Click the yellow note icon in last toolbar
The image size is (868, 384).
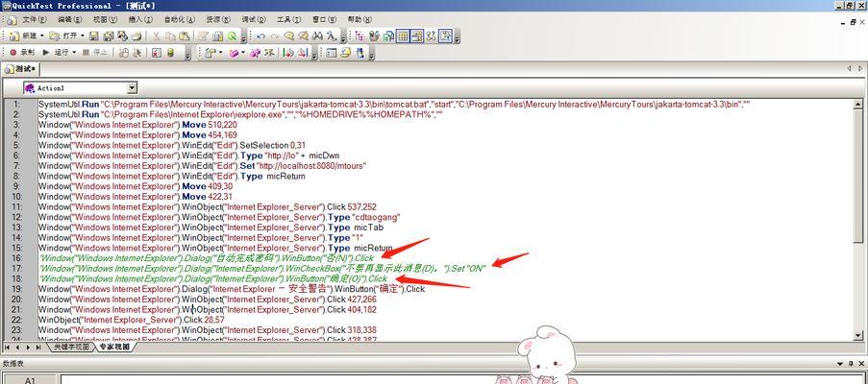click(346, 53)
